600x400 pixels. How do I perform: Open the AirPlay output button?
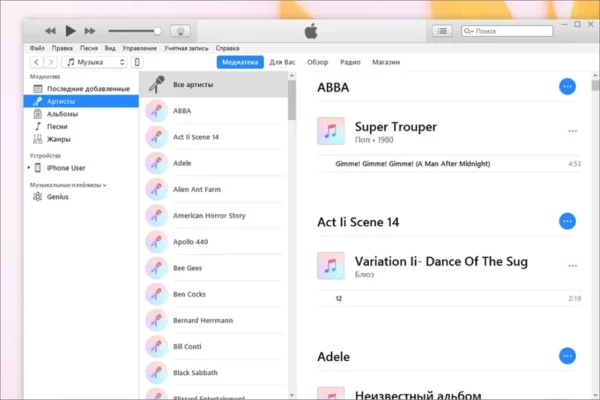[x=180, y=31]
